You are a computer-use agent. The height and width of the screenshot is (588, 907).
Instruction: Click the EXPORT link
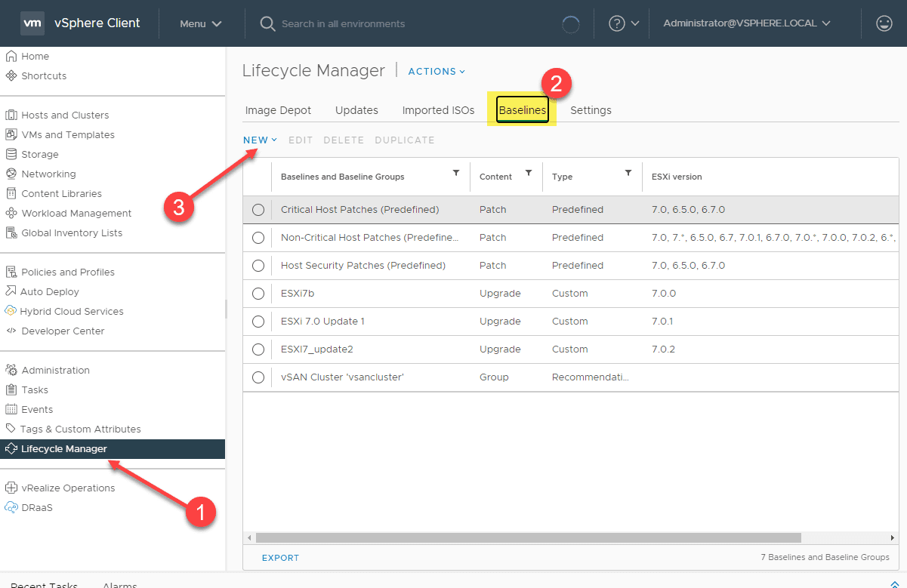click(280, 558)
